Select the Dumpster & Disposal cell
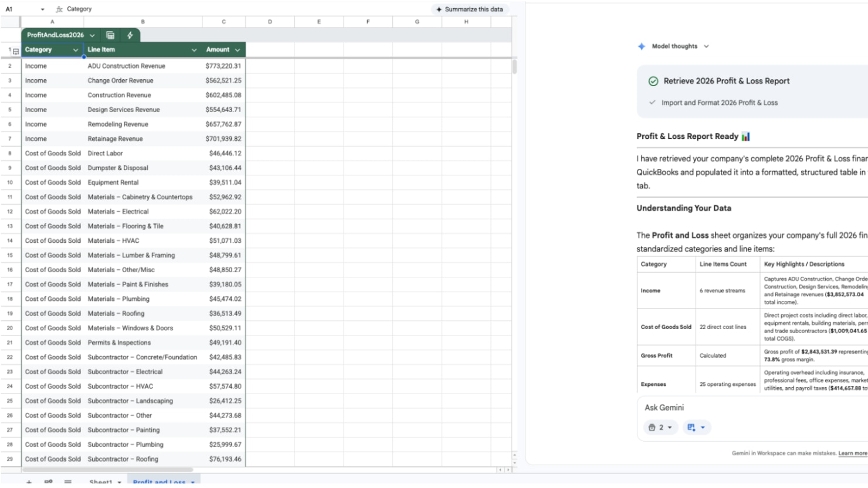This screenshot has width=868, height=488. 143,168
